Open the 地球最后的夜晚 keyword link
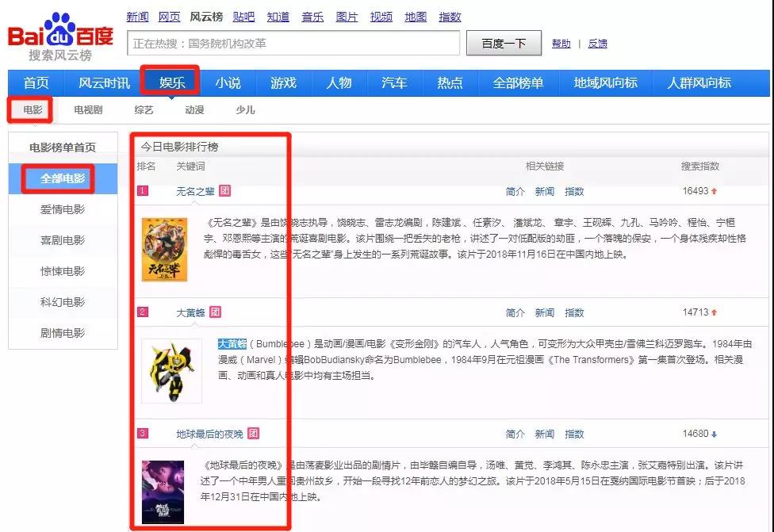 pyautogui.click(x=209, y=434)
